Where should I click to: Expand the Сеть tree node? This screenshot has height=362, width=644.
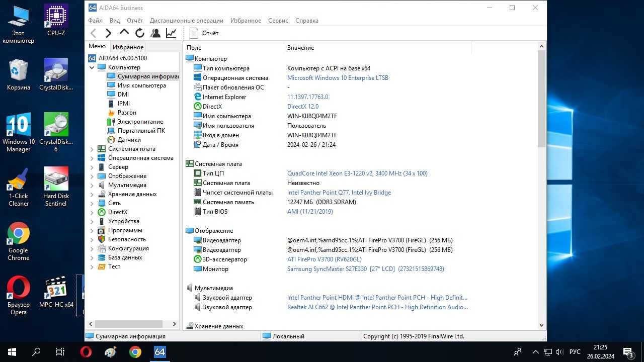(x=92, y=203)
